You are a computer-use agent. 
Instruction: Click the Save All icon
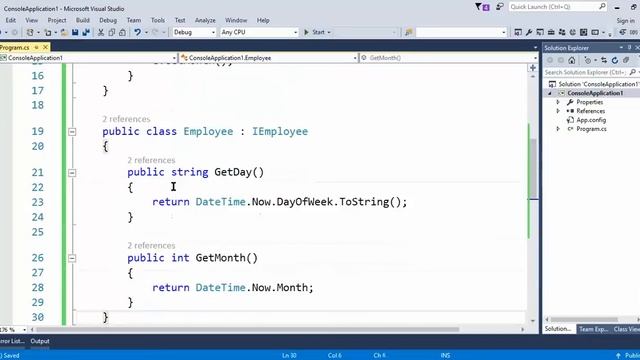click(86, 32)
